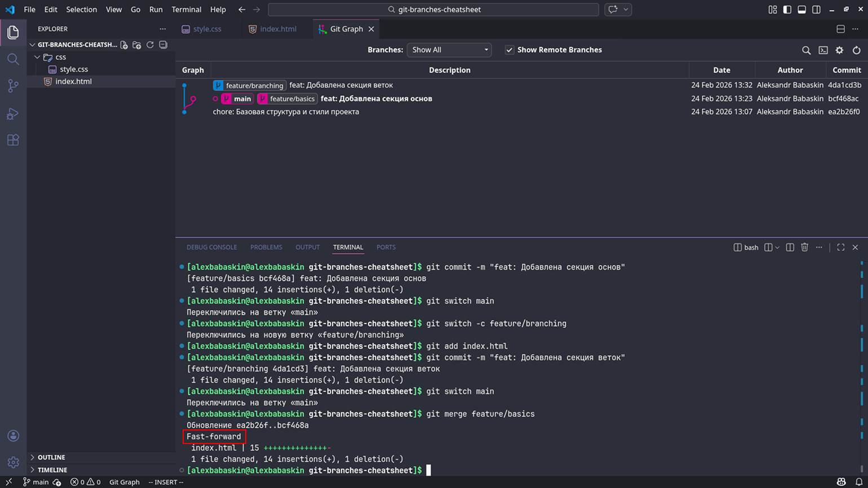Kill terminal with the trash icon
The height and width of the screenshot is (488, 868).
(804, 247)
